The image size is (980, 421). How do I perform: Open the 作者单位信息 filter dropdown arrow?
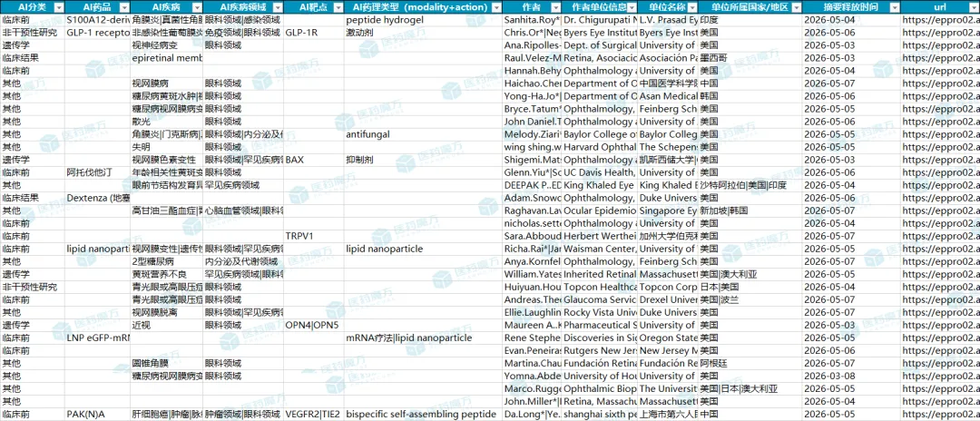[630, 7]
